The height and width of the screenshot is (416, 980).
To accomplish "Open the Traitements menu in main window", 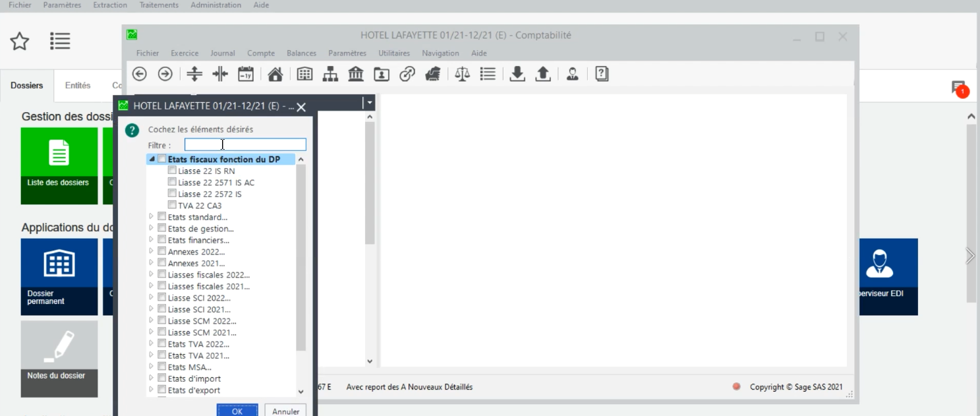I will pos(159,5).
